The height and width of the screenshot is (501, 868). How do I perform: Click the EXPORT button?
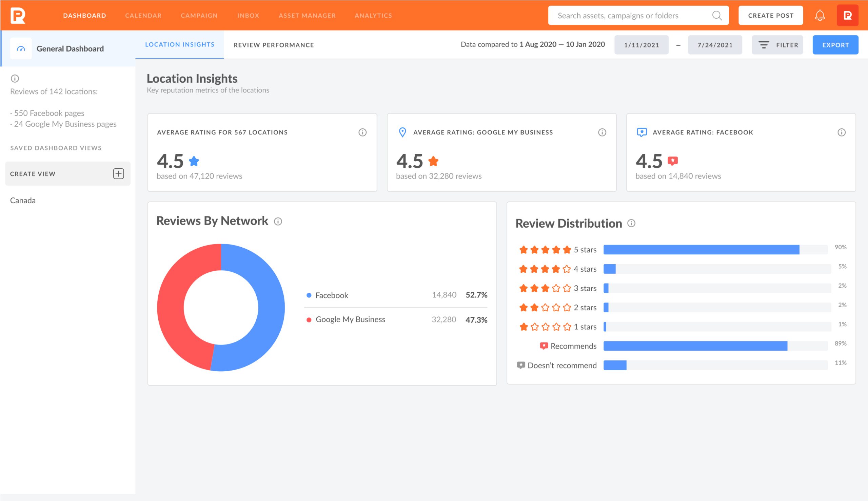(x=834, y=44)
